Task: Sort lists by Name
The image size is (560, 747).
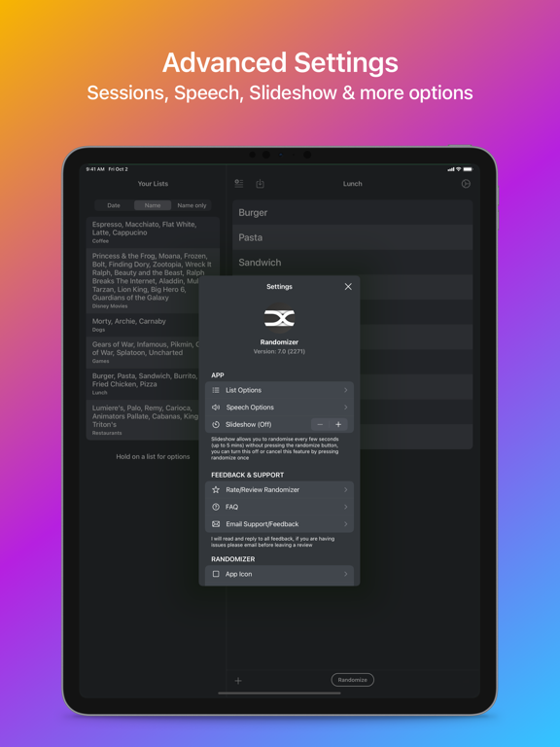Action: tap(153, 205)
